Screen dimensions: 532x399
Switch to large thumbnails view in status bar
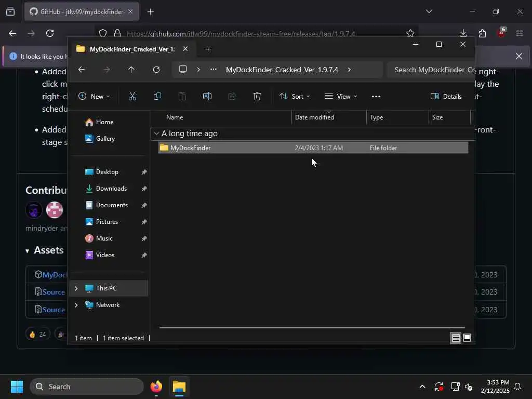click(467, 338)
